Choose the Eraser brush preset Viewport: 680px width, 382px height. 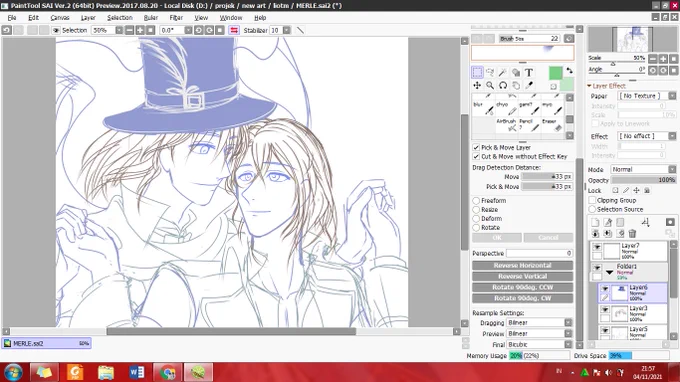(x=552, y=125)
